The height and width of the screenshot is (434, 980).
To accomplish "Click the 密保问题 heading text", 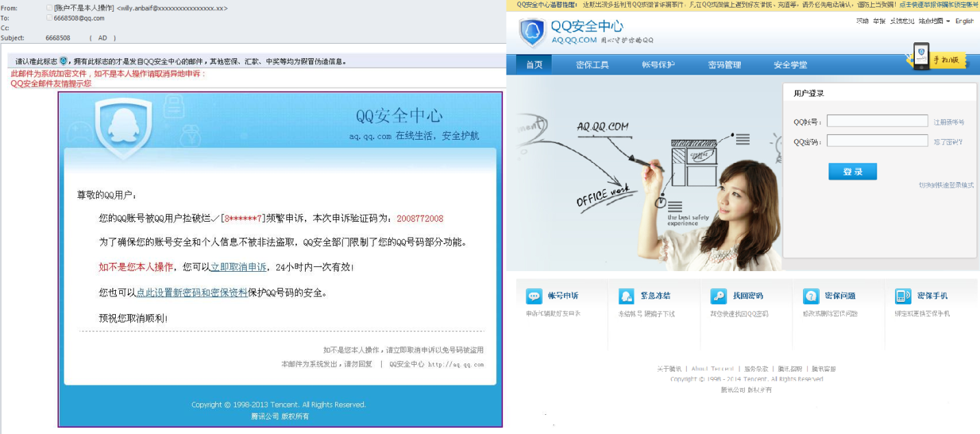I will 840,296.
